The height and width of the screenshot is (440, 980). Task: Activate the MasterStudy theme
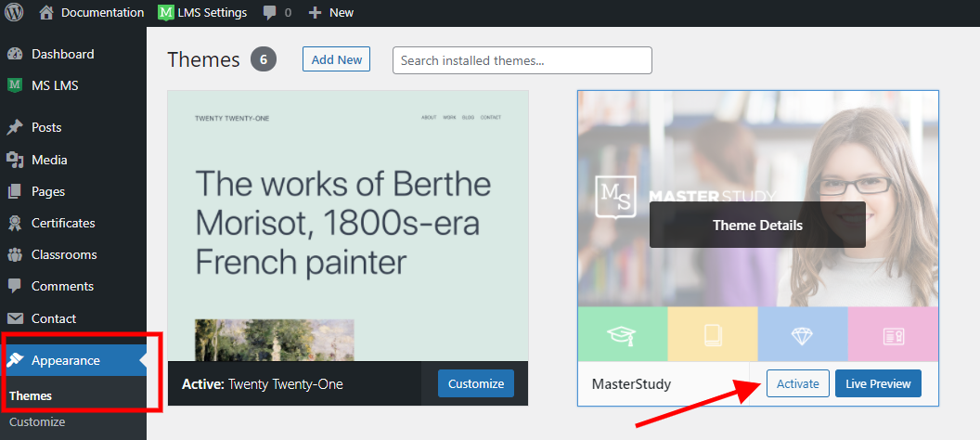point(797,383)
